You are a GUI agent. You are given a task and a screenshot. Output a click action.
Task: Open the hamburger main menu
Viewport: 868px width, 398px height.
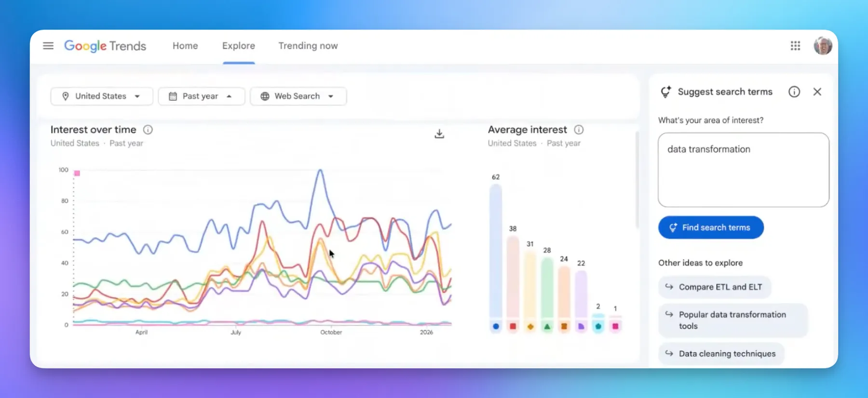pos(48,46)
